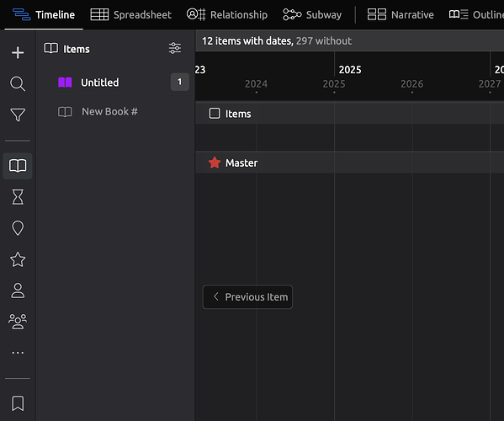Open Items panel settings sliders icon

pyautogui.click(x=175, y=48)
